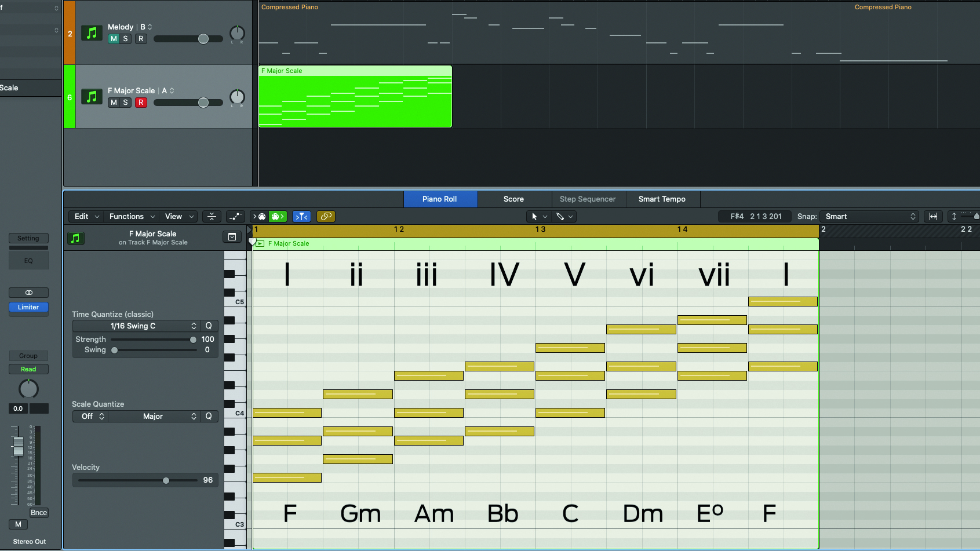Click the C4 piano key
980x551 pixels.
pos(235,413)
